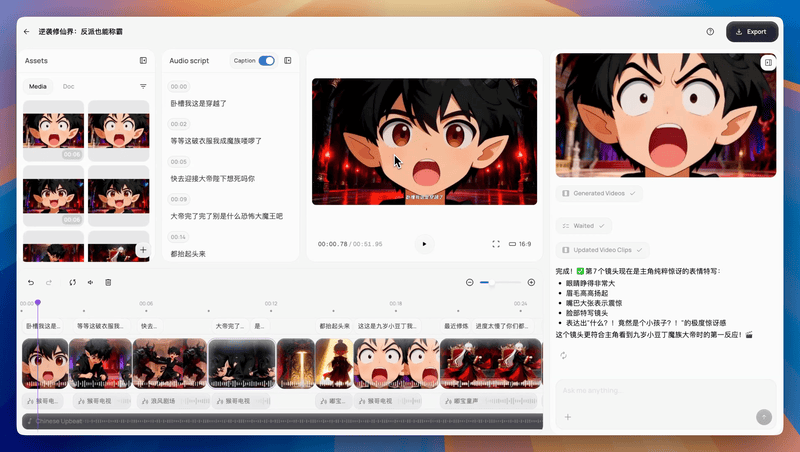Select the red-background asset thumbnail showing 00:06
This screenshot has height=452, width=800.
[x=54, y=196]
